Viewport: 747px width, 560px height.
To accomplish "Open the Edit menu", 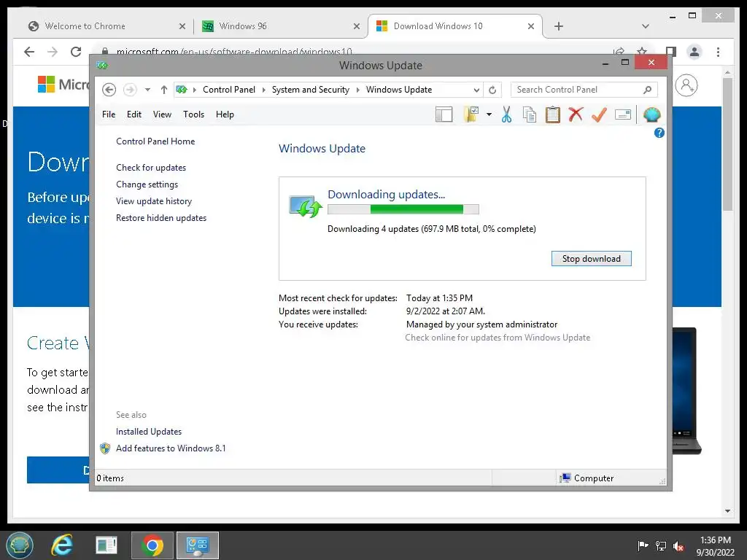I will point(134,114).
